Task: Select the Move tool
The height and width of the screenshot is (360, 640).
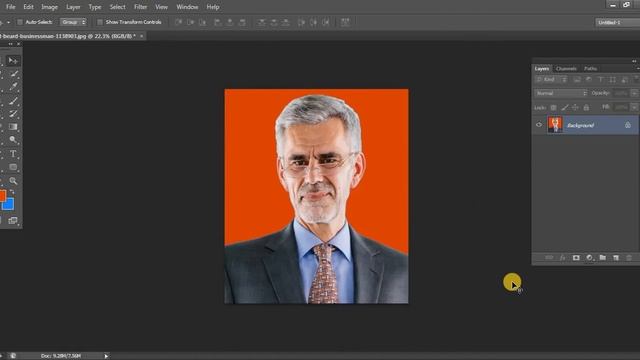Action: click(x=13, y=61)
